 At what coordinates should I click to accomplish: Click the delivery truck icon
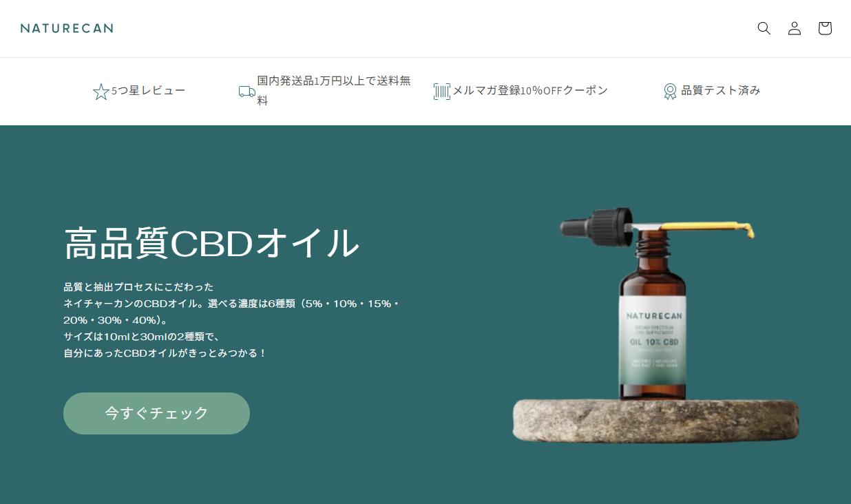(x=247, y=92)
